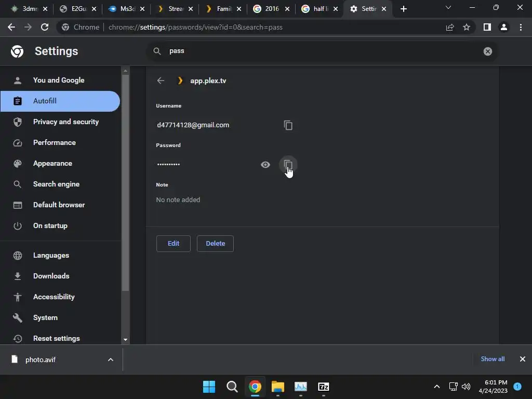Open Privacy and security section
This screenshot has height=399, width=532.
[60, 122]
